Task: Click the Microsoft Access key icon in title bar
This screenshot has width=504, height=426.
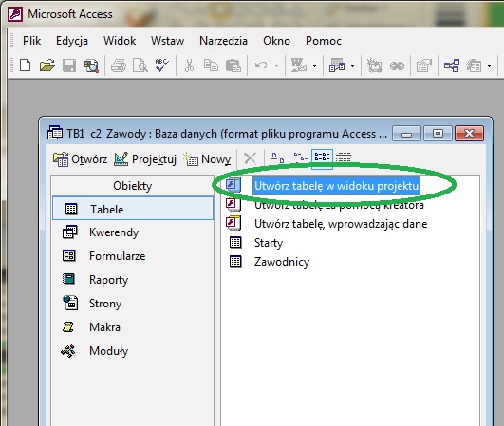Action: click(15, 14)
